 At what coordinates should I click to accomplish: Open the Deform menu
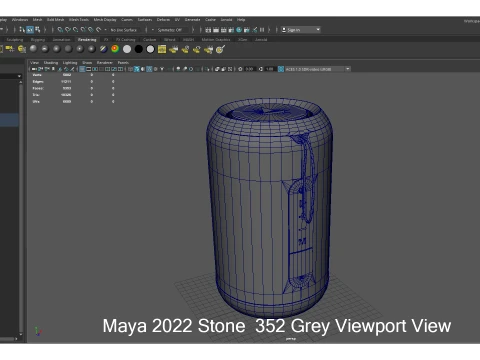(x=163, y=20)
